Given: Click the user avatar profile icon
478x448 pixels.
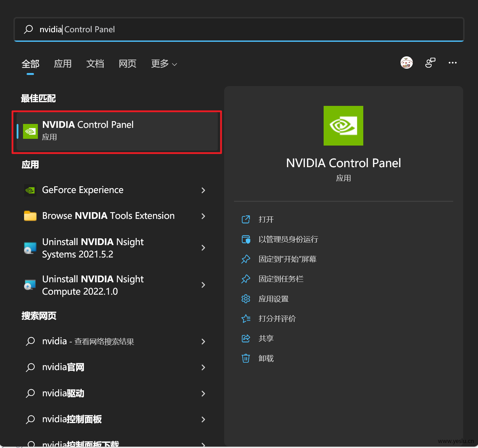Looking at the screenshot, I should [x=406, y=63].
